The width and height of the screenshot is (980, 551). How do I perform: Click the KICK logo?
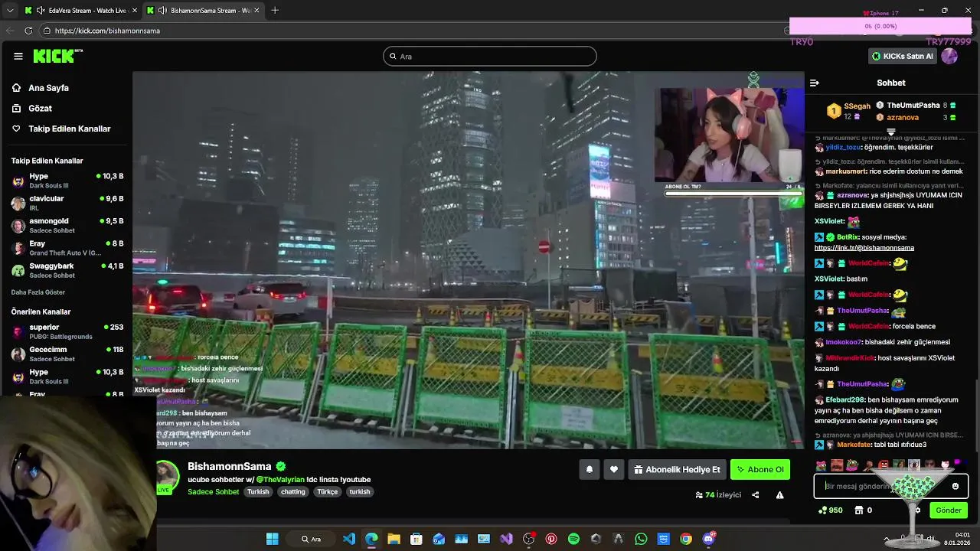[57, 56]
